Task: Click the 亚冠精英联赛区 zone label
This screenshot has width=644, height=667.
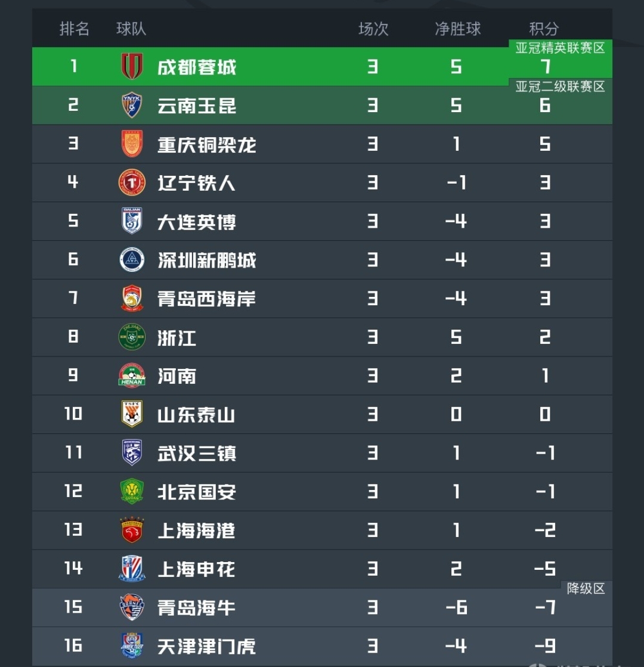Action: pyautogui.click(x=560, y=48)
